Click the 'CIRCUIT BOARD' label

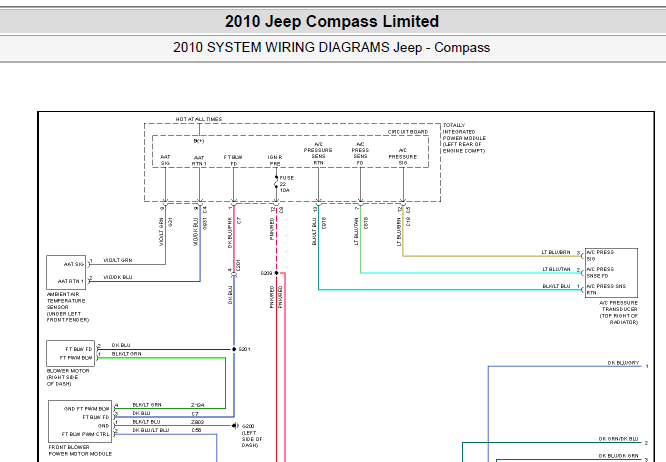408,132
